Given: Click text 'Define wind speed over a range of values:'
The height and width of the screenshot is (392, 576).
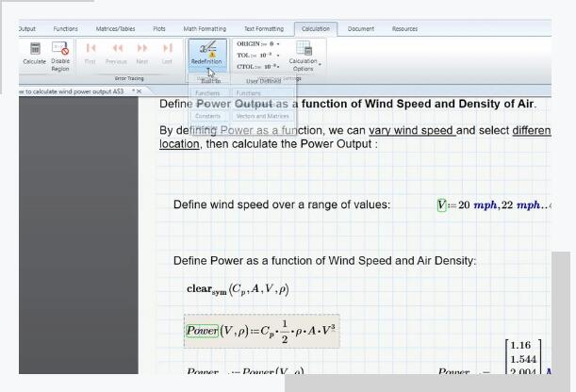Looking at the screenshot, I should coord(281,204).
